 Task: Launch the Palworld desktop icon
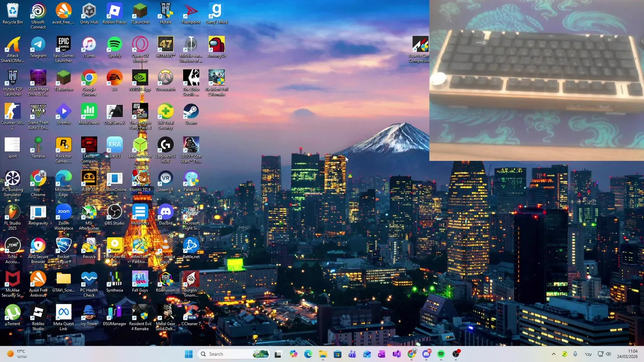[x=191, y=182]
